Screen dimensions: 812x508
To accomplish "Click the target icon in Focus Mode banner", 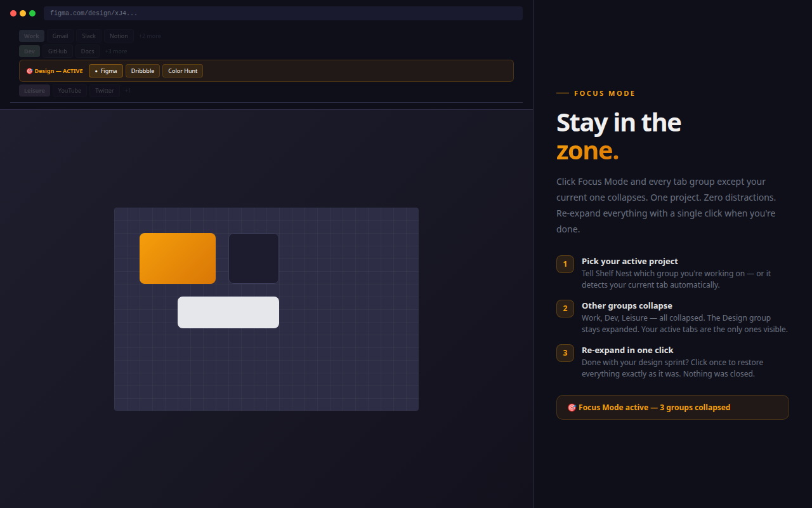I will point(572,408).
